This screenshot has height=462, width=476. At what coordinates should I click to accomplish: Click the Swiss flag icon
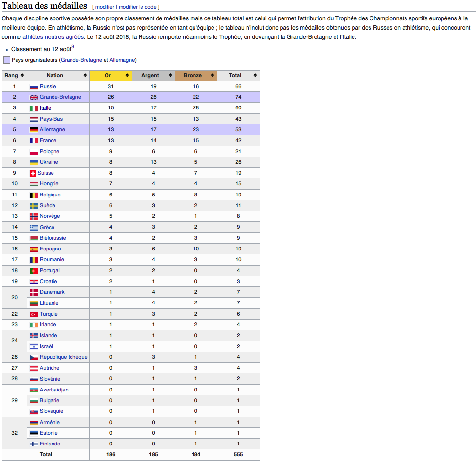33,173
